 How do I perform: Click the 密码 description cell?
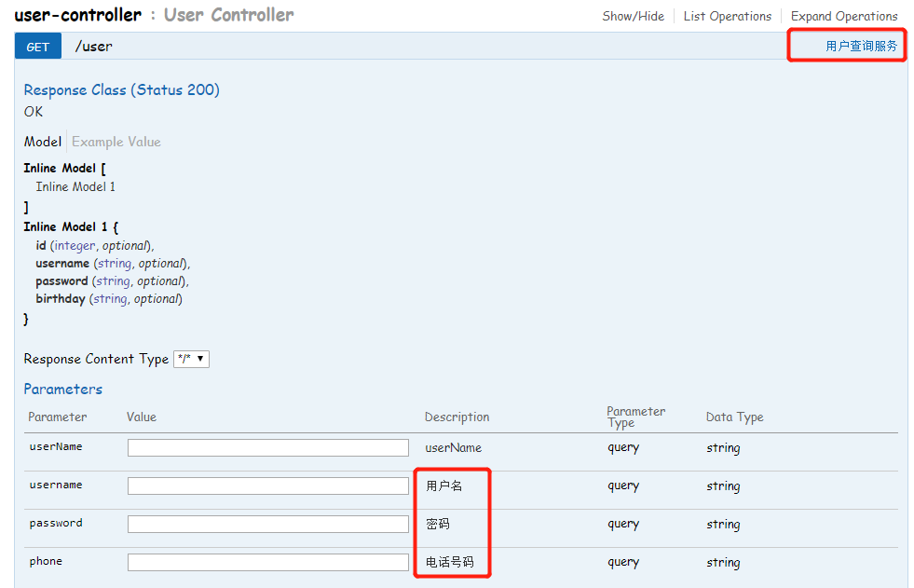[438, 524]
